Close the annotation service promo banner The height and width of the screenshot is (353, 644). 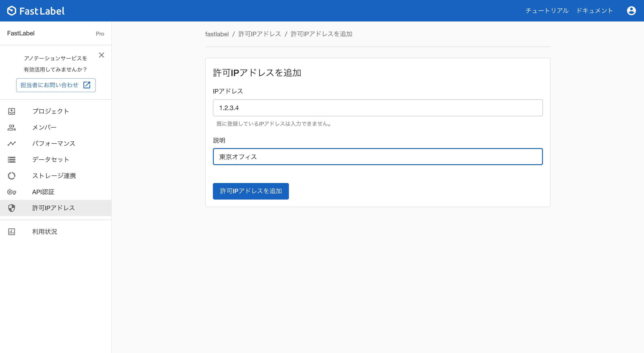pyautogui.click(x=101, y=55)
